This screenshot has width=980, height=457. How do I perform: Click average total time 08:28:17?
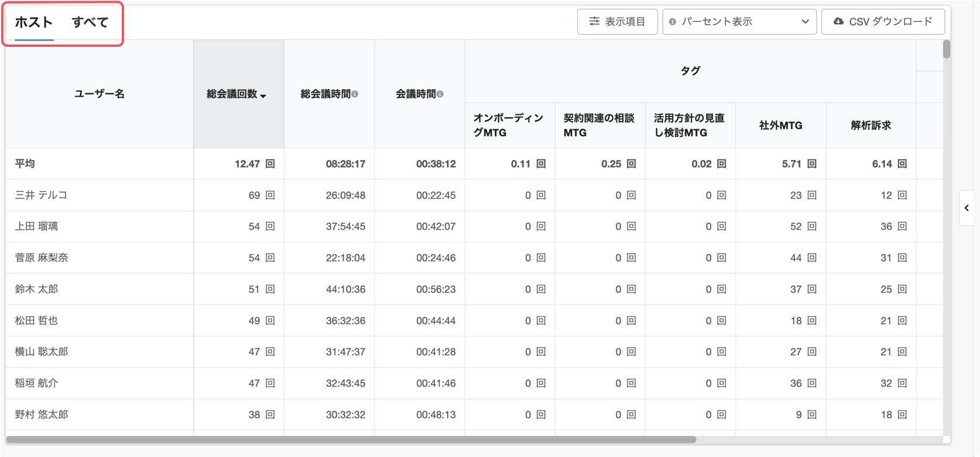click(x=345, y=164)
